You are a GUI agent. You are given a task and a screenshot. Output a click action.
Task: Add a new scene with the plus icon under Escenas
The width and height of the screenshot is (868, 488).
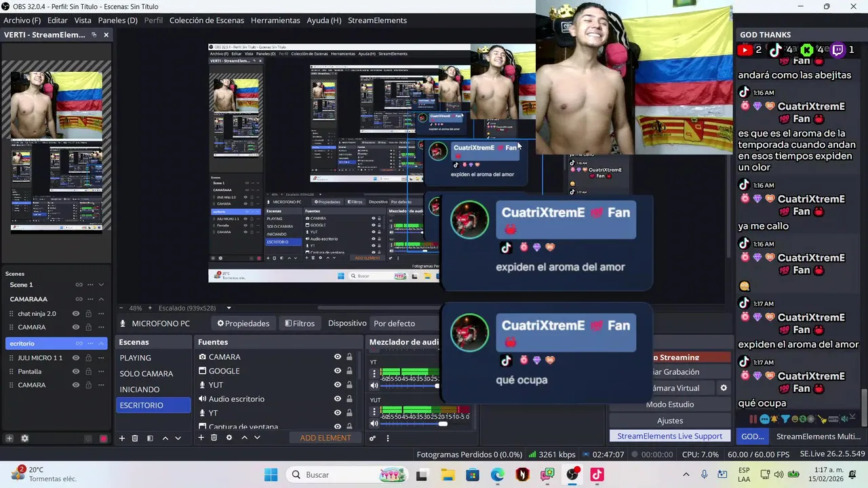pos(122,439)
